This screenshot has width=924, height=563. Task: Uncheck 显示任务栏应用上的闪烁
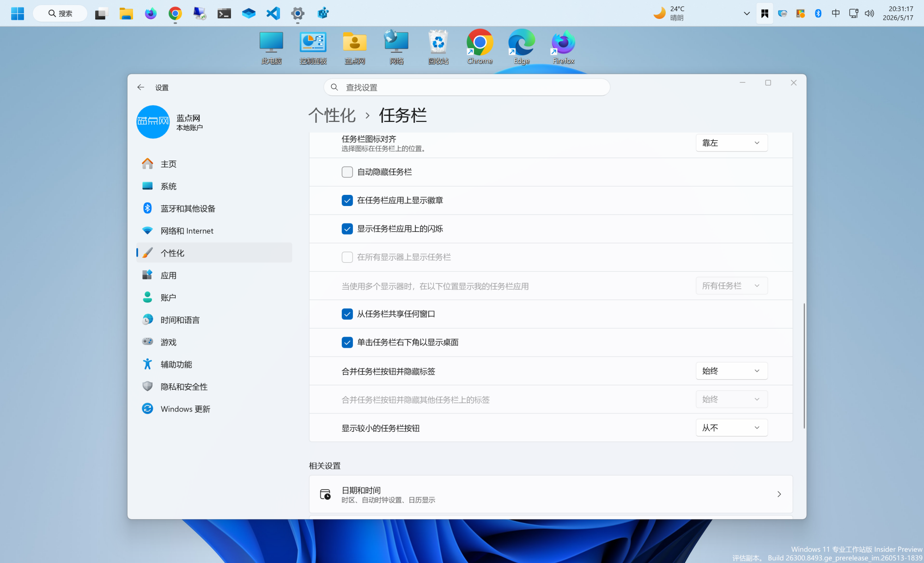tap(347, 229)
